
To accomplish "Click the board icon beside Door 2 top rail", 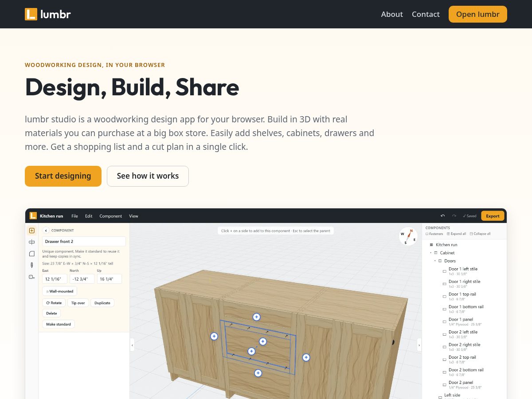I will point(445,359).
